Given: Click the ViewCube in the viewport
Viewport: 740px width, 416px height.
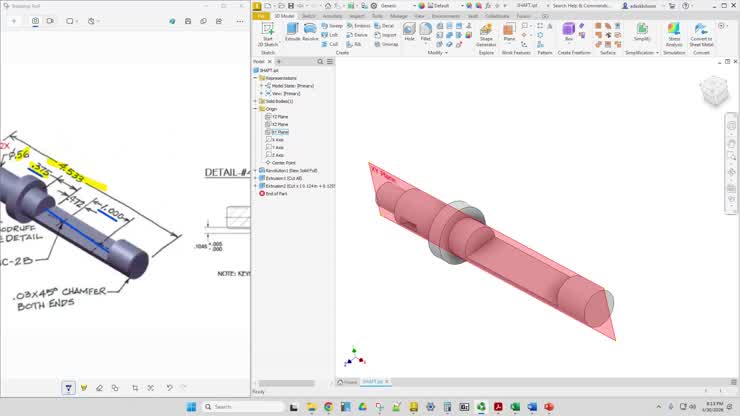Looking at the screenshot, I should click(x=715, y=90).
